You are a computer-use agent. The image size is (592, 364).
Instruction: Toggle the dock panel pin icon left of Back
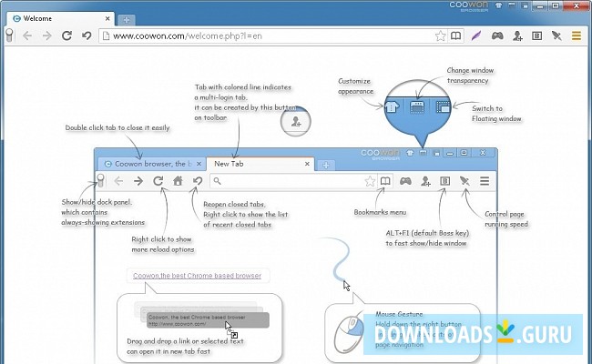pyautogui.click(x=9, y=35)
